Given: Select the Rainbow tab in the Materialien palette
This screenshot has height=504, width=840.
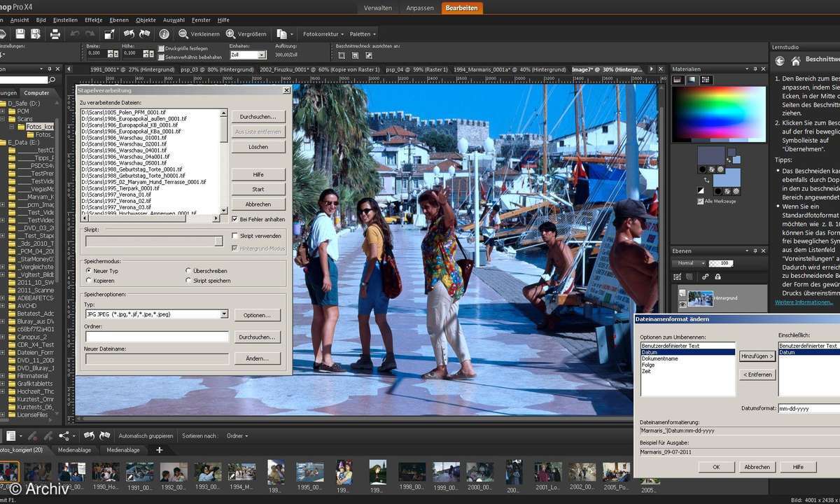Looking at the screenshot, I should click(691, 80).
